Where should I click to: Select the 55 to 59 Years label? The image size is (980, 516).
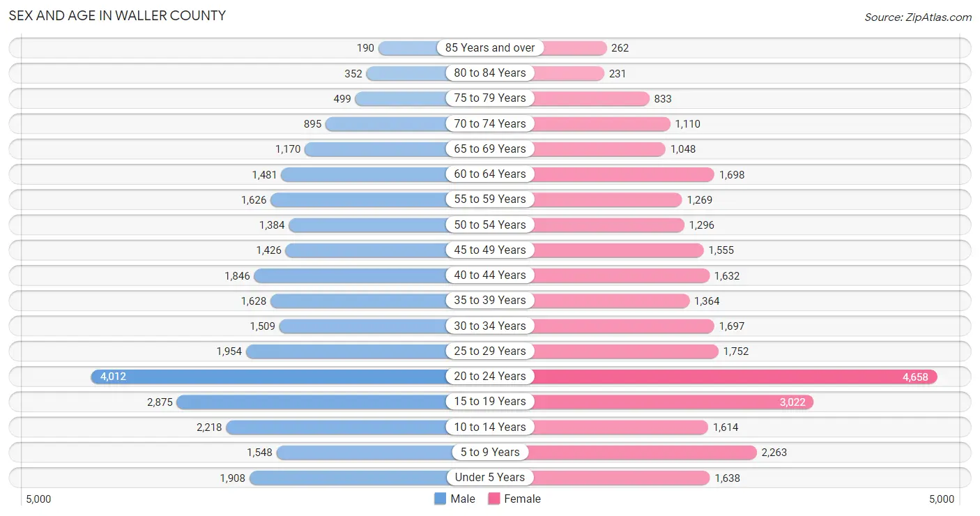pyautogui.click(x=490, y=199)
